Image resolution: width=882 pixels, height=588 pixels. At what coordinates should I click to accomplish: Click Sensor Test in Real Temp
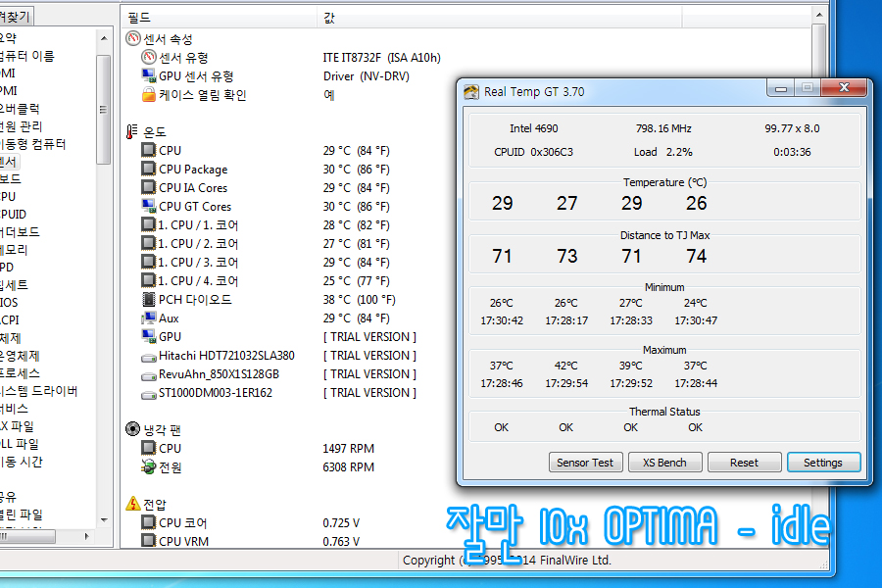[585, 463]
